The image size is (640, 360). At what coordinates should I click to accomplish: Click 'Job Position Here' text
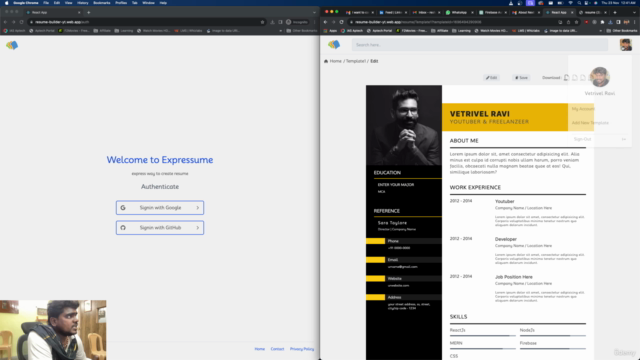click(x=513, y=277)
